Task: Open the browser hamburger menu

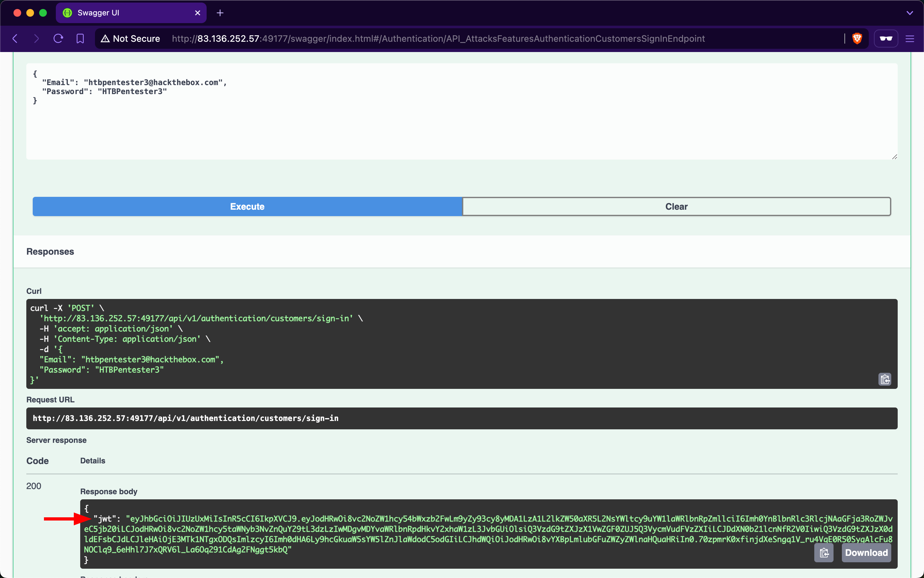Action: [910, 39]
